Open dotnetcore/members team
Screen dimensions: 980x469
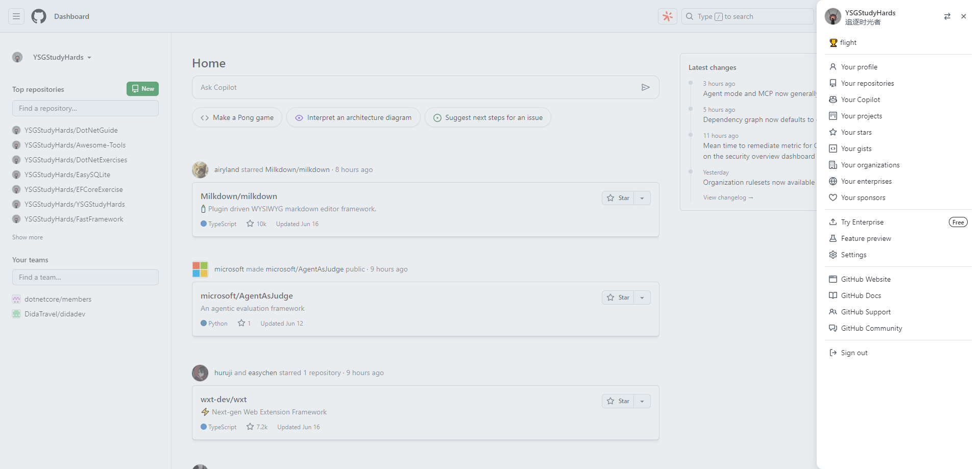pyautogui.click(x=58, y=299)
